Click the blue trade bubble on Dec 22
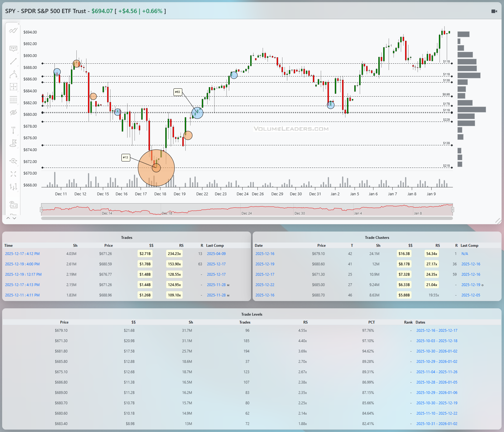Image resolution: width=504 pixels, height=432 pixels. click(234, 75)
